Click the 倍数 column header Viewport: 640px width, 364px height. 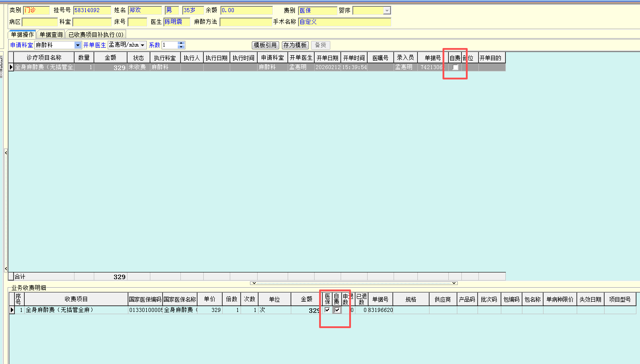click(x=232, y=299)
